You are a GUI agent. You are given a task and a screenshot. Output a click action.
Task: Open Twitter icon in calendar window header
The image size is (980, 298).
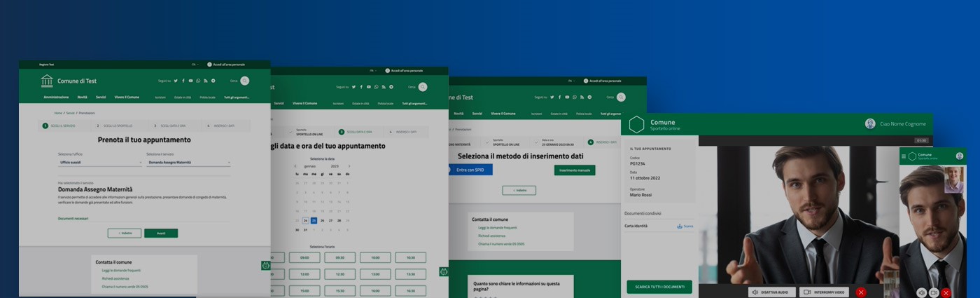point(353,87)
